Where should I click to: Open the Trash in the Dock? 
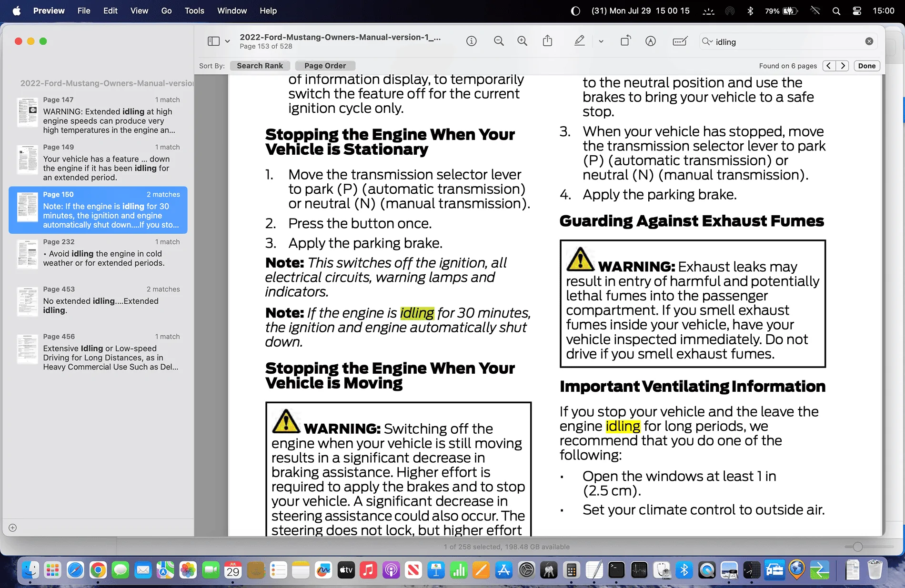click(x=875, y=570)
